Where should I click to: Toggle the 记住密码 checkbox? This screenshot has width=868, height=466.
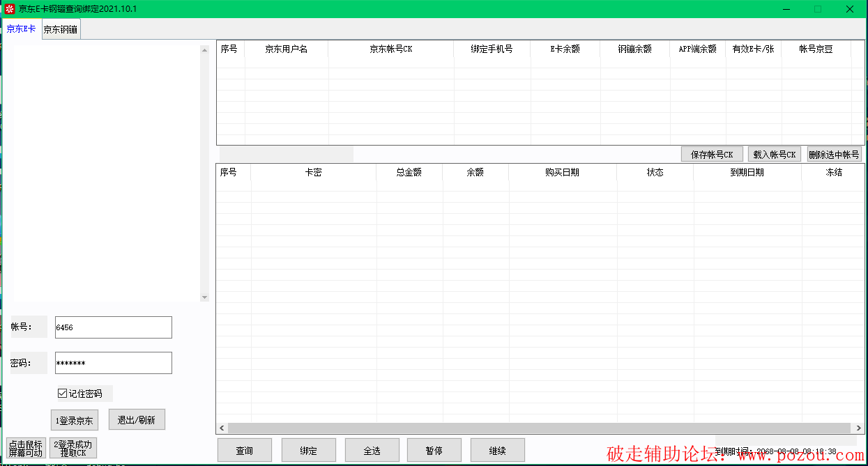click(63, 394)
